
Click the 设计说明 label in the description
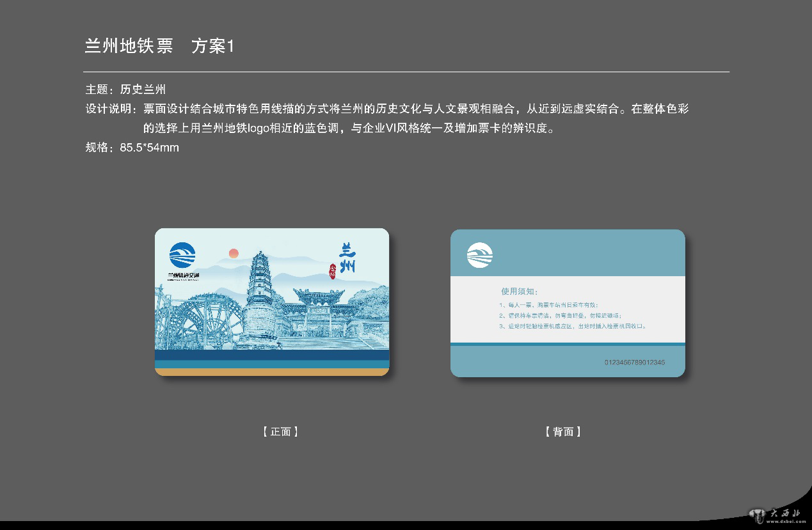(108, 109)
